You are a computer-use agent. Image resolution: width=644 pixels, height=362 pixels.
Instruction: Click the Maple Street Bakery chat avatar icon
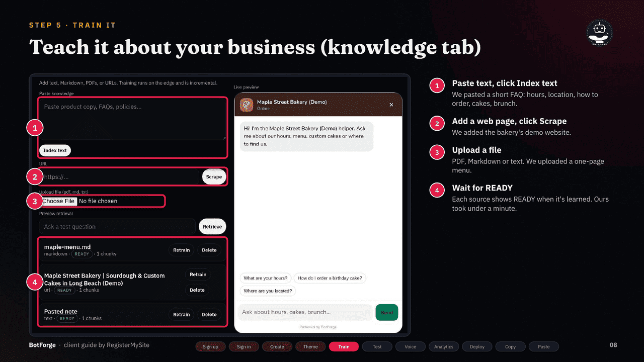[247, 105]
